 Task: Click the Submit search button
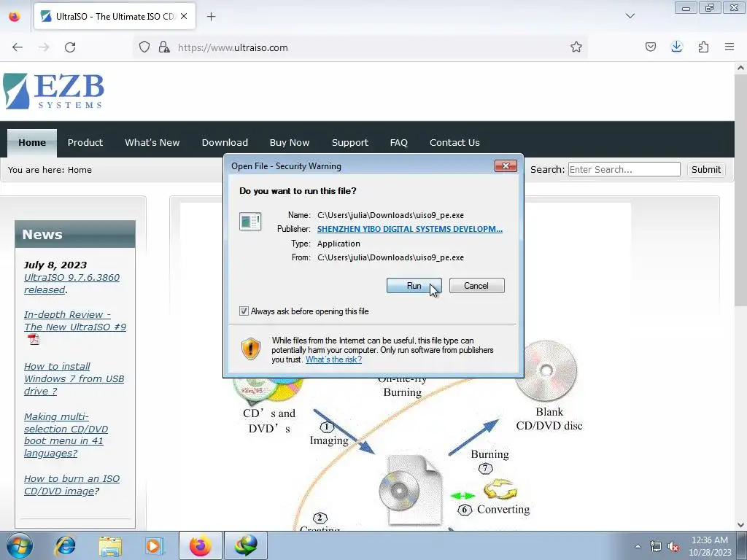705,169
